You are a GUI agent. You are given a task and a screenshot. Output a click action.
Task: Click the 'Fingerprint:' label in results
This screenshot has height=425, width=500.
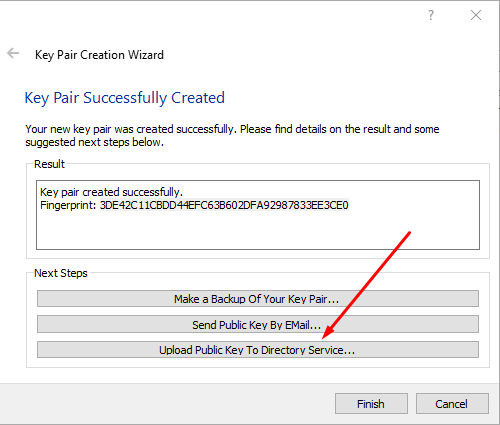[x=68, y=205]
